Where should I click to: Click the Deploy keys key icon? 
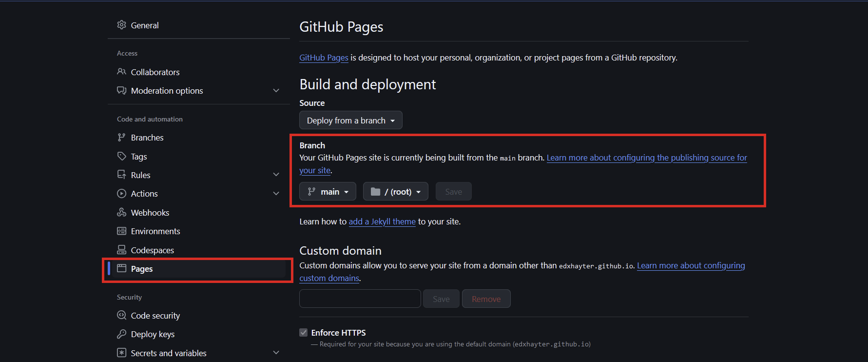(x=121, y=334)
